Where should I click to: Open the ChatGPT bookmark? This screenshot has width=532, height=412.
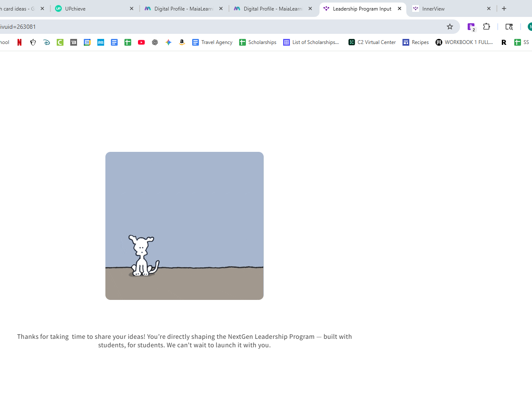155,42
